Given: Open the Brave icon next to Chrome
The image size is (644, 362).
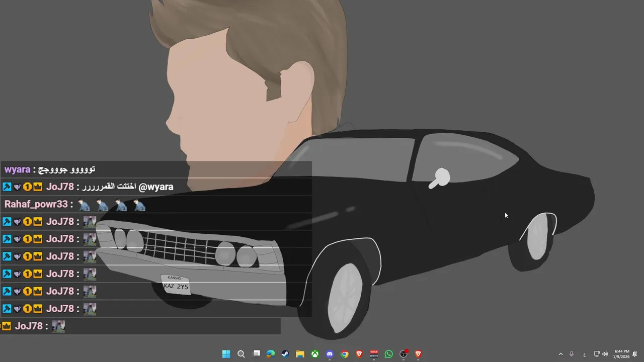Looking at the screenshot, I should (x=359, y=354).
